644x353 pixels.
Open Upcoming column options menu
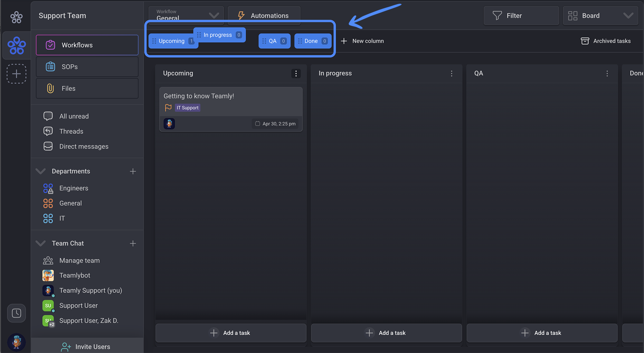pyautogui.click(x=296, y=73)
